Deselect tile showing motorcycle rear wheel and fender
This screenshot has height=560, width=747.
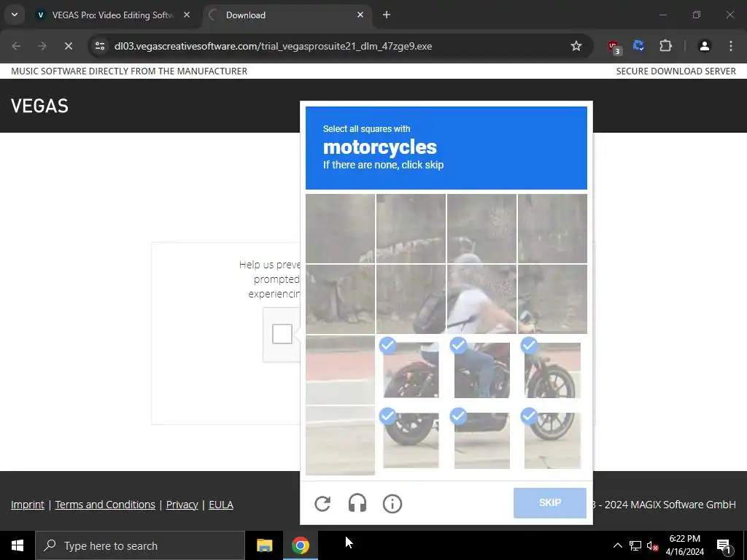click(411, 370)
